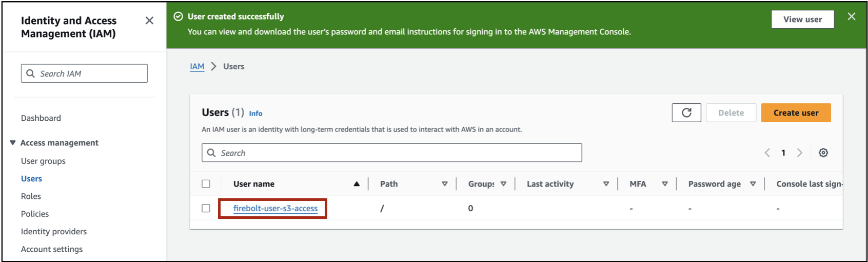868x262 pixels.
Task: Open Roles in sidebar
Action: pos(31,196)
